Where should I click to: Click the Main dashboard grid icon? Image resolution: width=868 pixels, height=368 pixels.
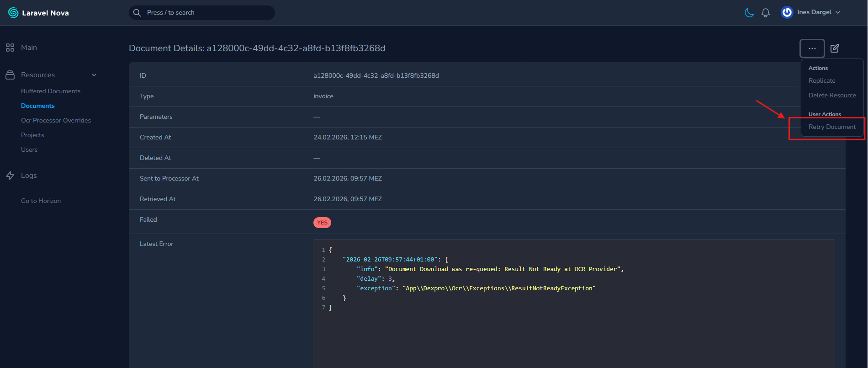pyautogui.click(x=10, y=48)
